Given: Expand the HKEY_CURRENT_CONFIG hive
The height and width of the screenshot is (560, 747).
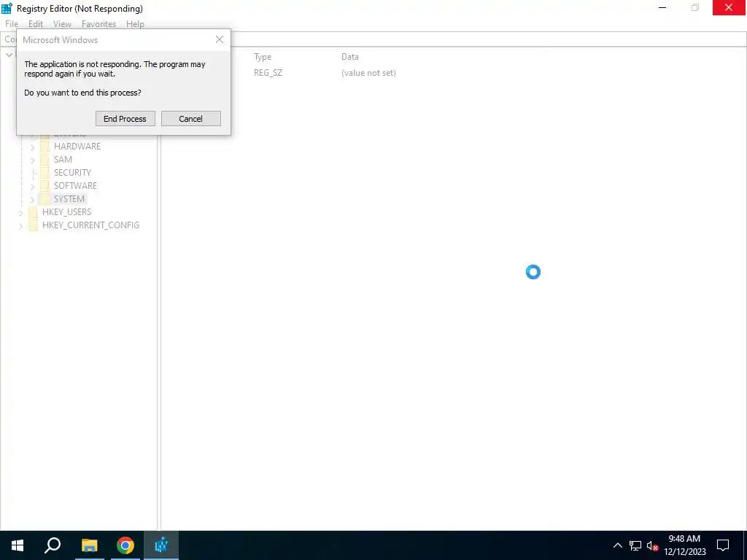Looking at the screenshot, I should [x=20, y=226].
